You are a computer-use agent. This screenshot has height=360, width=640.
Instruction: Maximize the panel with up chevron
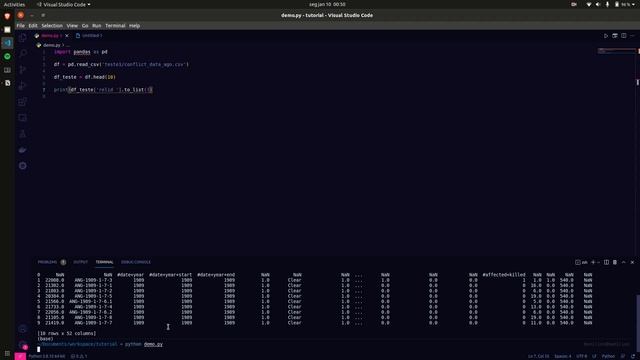coord(623,262)
